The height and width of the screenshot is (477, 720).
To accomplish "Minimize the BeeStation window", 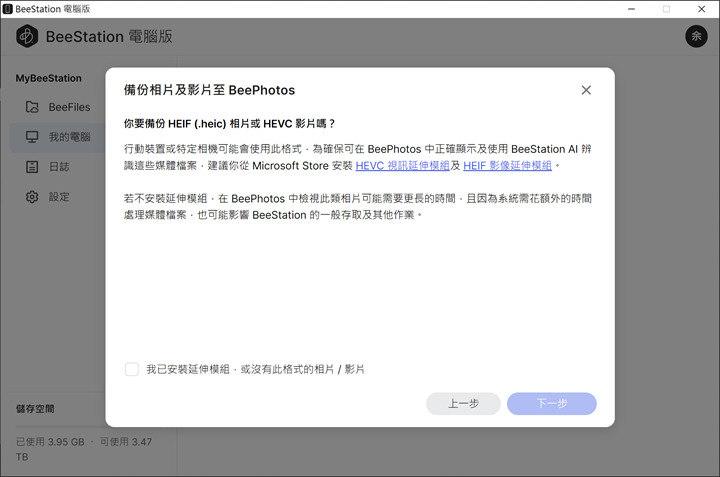I will click(631, 9).
